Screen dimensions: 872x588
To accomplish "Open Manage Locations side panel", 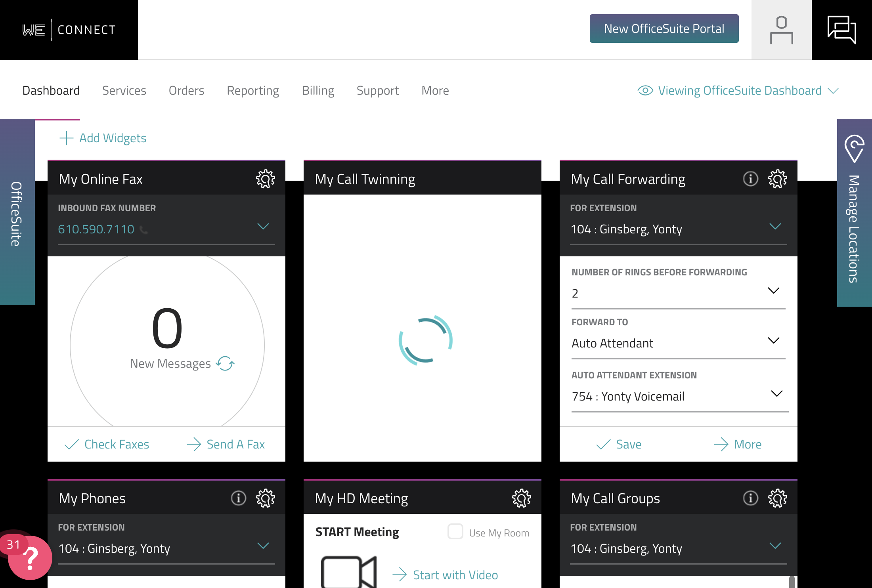I will click(x=855, y=213).
